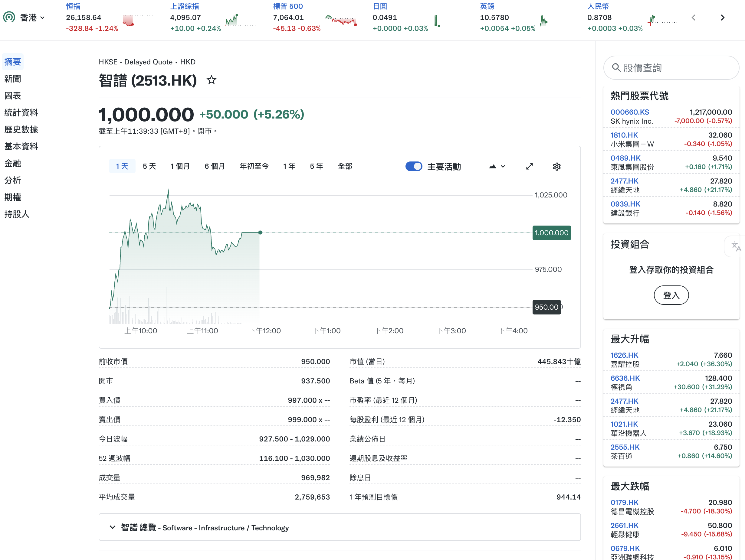Image resolution: width=745 pixels, height=560 pixels.
Task: Expand chart to fullscreen view
Action: [x=530, y=166]
